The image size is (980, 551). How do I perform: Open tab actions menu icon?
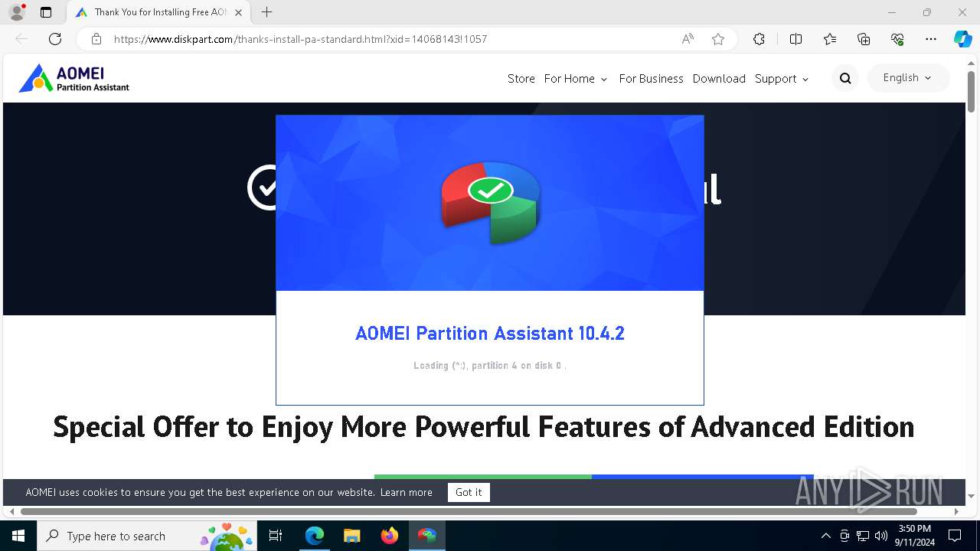pyautogui.click(x=46, y=12)
